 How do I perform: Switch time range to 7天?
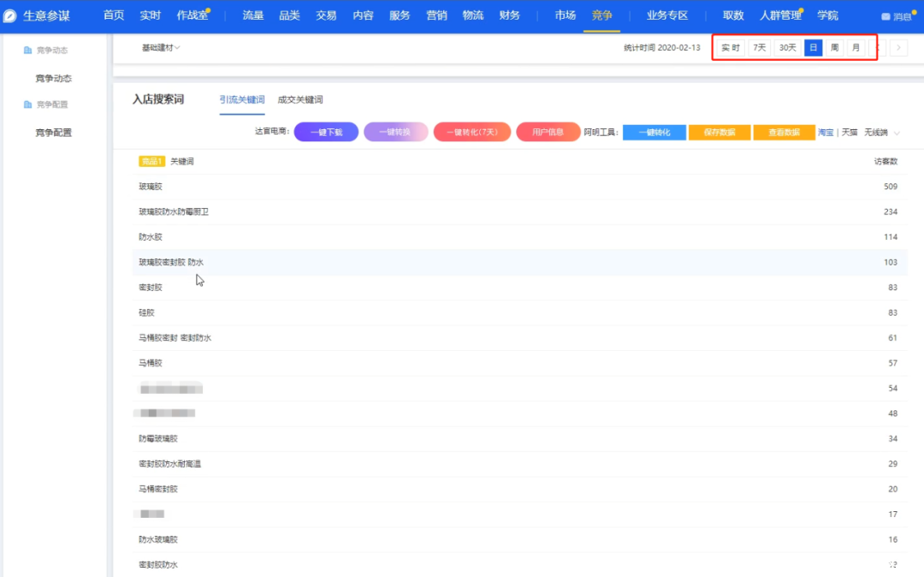(759, 48)
